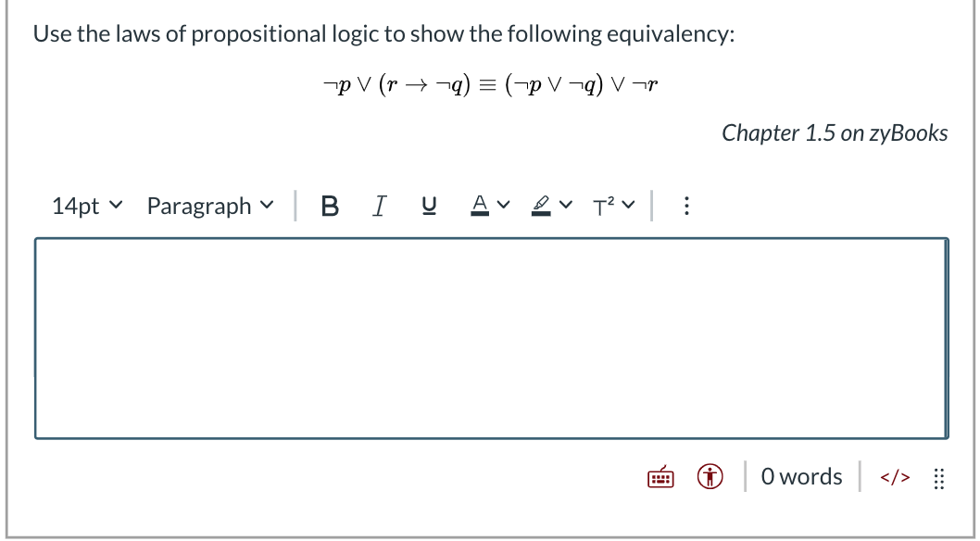Click the 0 words counter
This screenshot has height=541, width=980.
click(x=801, y=476)
